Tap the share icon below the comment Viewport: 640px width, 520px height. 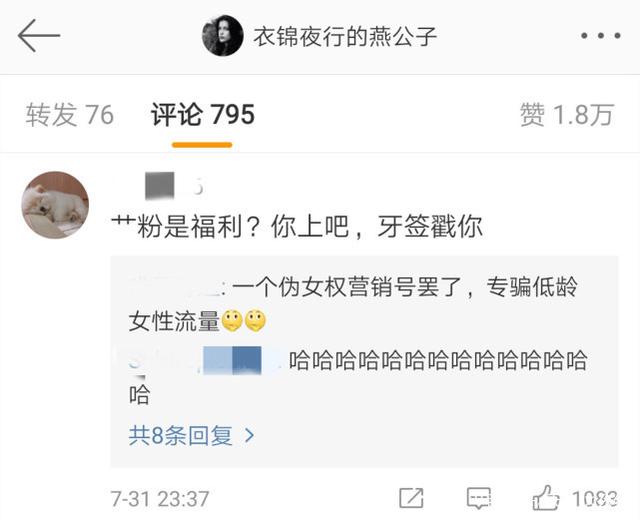pos(411,498)
